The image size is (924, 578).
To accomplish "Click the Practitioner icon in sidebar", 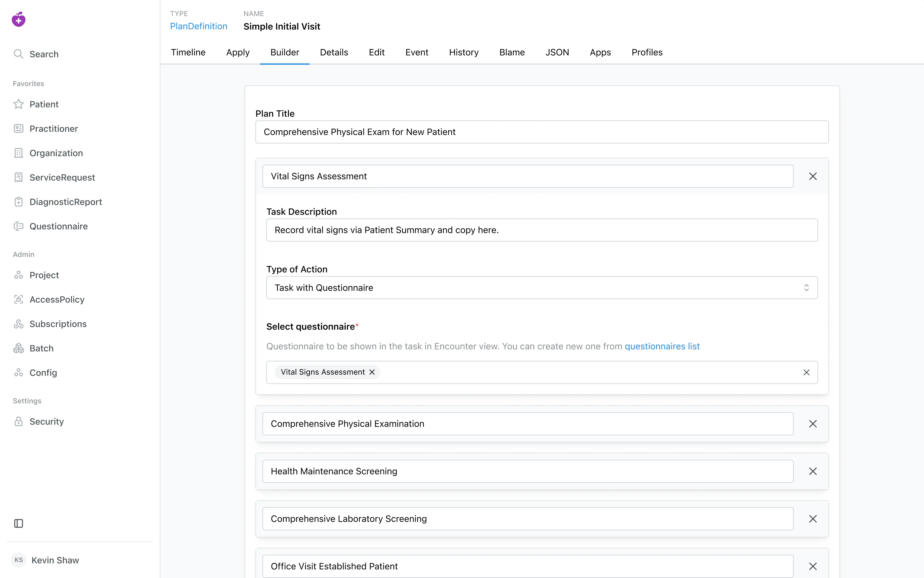I will [x=18, y=128].
